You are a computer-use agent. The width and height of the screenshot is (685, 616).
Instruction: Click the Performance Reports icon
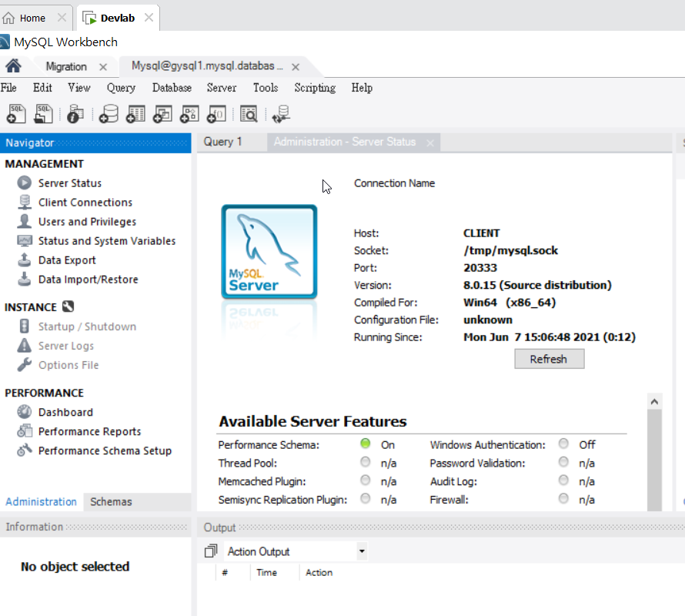pos(25,431)
